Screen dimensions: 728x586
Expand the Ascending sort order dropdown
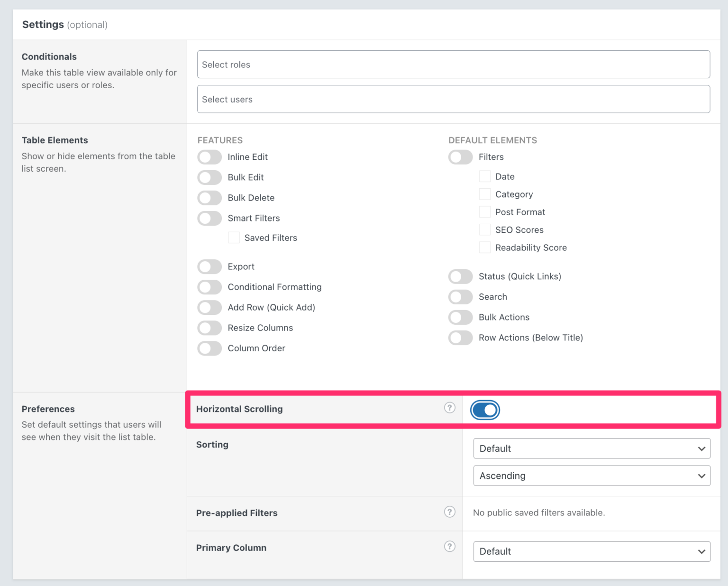pos(591,476)
